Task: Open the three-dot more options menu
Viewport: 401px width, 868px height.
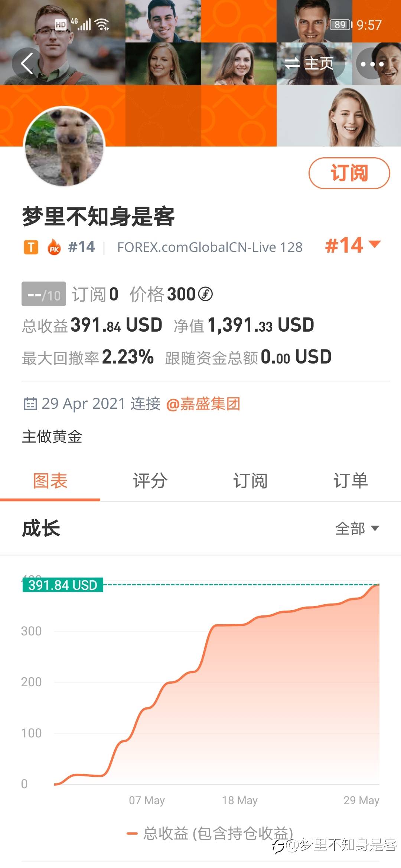Action: click(x=372, y=64)
